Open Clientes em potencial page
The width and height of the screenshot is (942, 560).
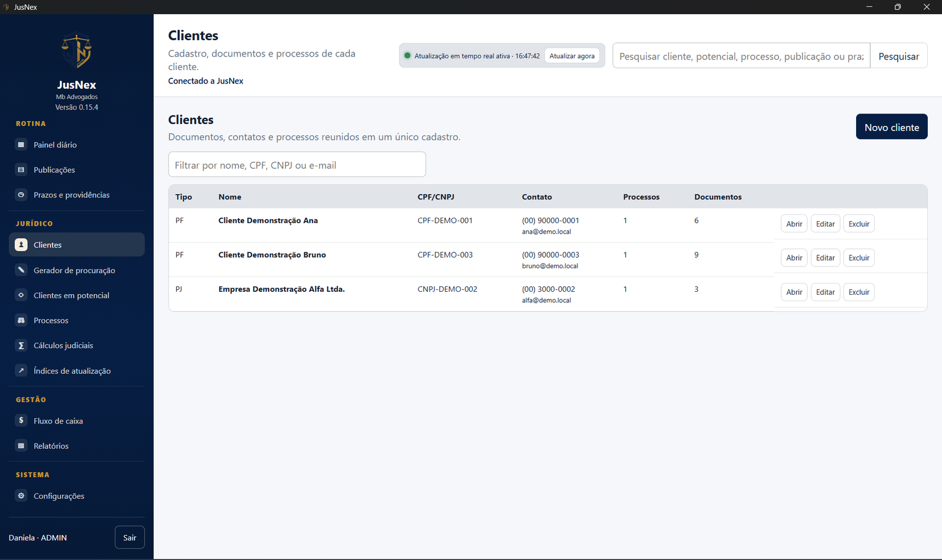click(x=77, y=295)
